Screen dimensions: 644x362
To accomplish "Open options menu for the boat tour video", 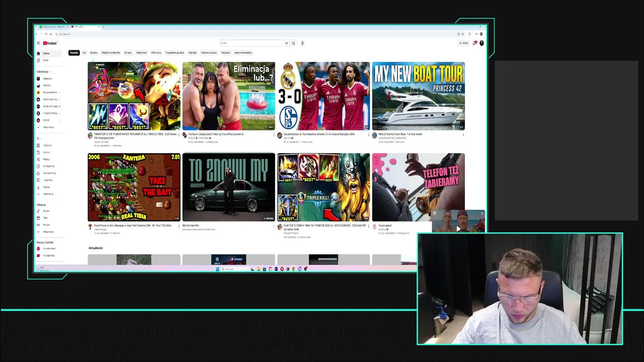I will (x=463, y=135).
